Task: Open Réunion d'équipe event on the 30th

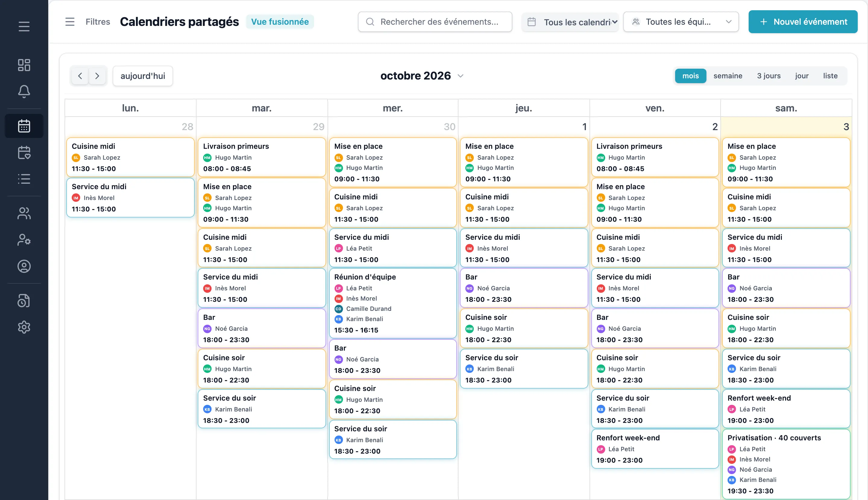Action: [x=392, y=303]
